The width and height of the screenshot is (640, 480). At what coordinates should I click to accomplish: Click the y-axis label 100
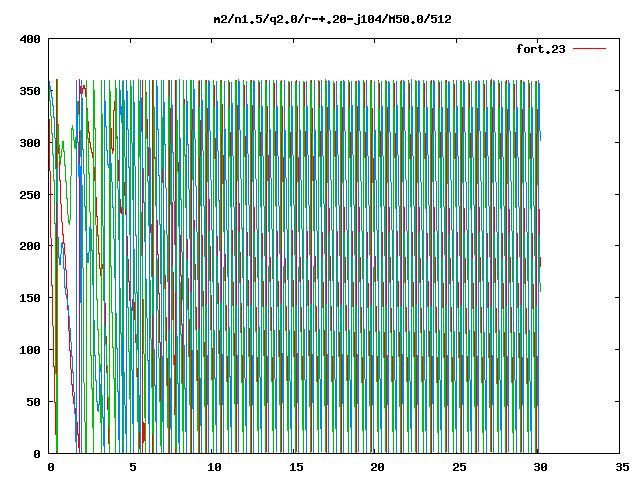pyautogui.click(x=30, y=350)
